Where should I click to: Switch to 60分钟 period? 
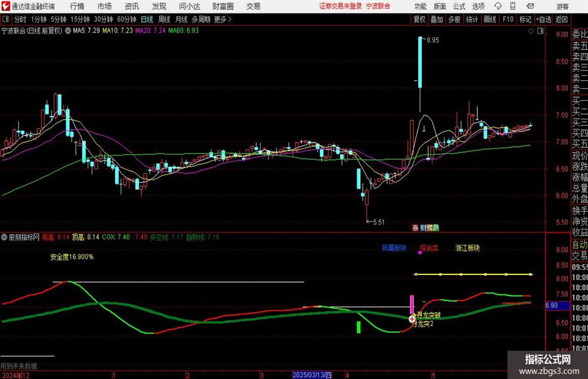pyautogui.click(x=127, y=19)
